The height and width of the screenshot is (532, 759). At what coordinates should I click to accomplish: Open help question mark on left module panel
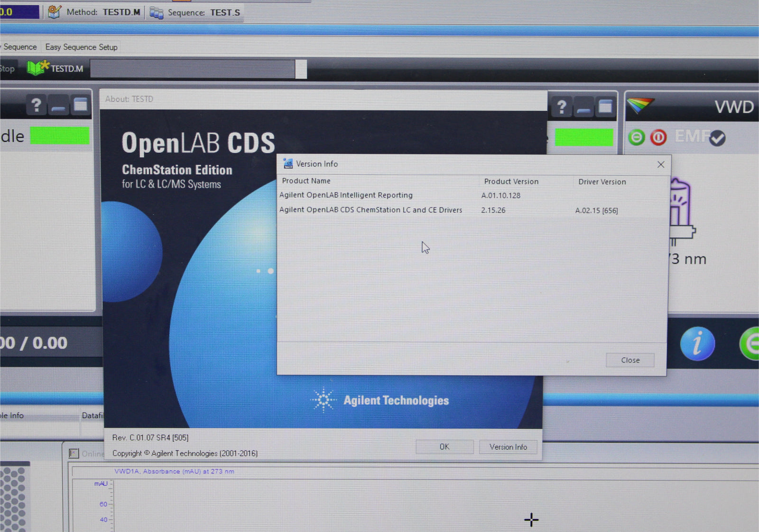(36, 105)
